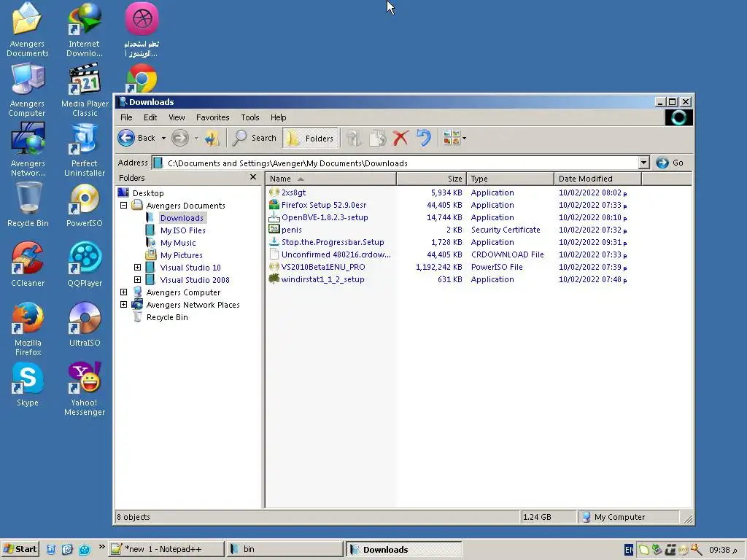Viewport: 747px width, 560px height.
Task: Expand the Avengers Computer tree node
Action: pyautogui.click(x=123, y=292)
